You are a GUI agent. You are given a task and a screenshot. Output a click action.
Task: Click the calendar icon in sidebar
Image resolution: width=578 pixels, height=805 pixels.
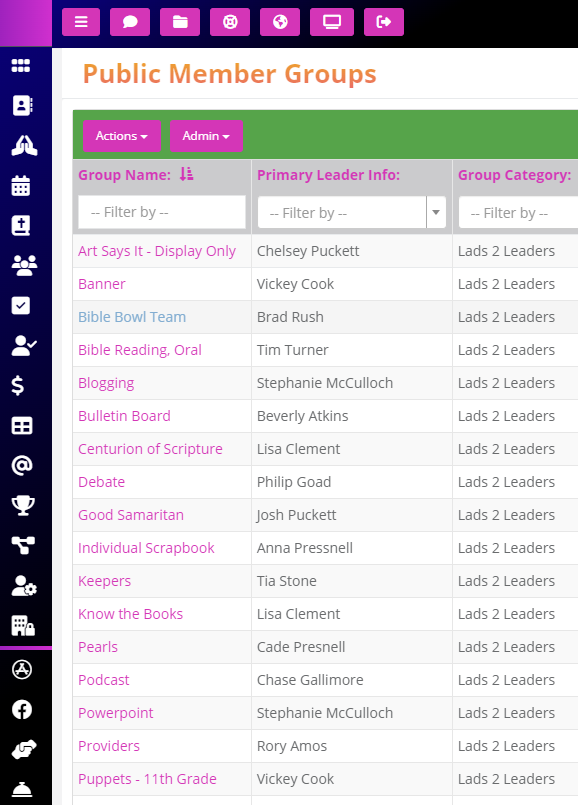pos(21,185)
